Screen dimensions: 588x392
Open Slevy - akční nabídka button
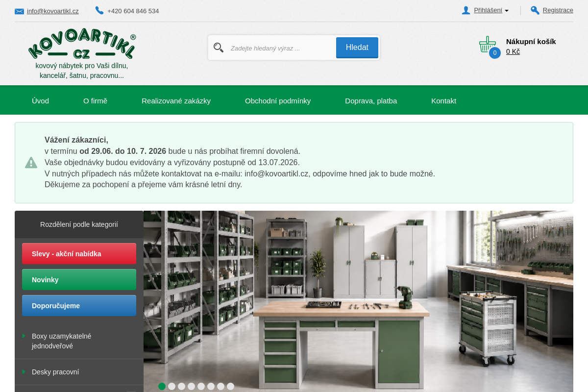(x=79, y=254)
